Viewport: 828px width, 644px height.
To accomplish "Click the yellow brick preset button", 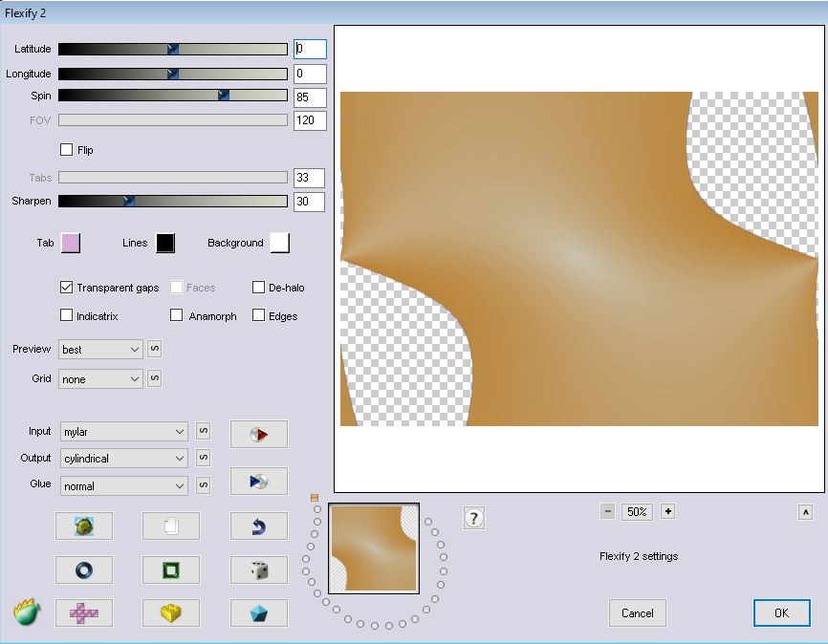I will [171, 613].
